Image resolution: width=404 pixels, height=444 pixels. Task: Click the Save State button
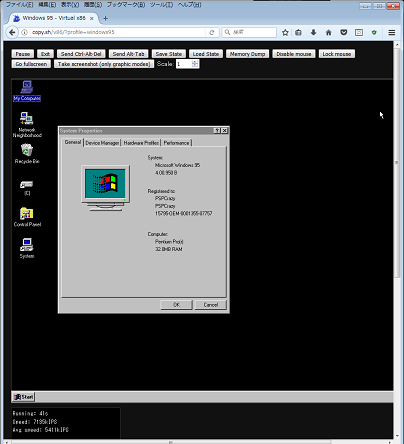(169, 54)
